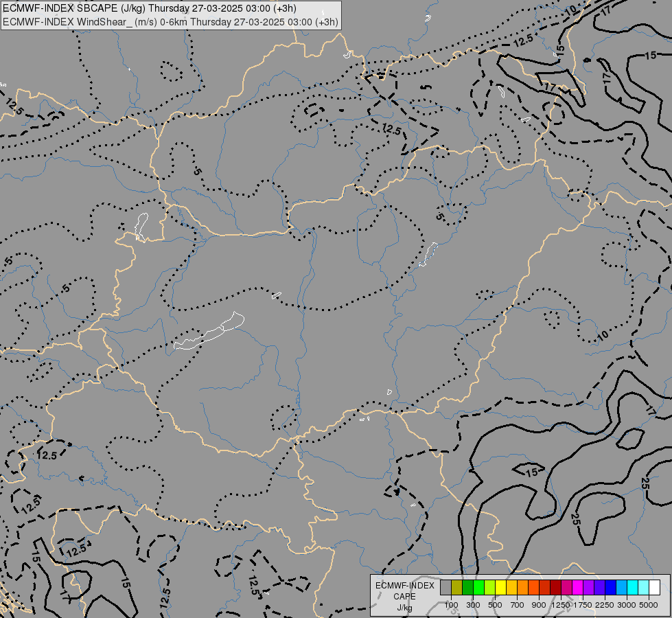Click the bright magenta legend swatch
The width and height of the screenshot is (672, 618).
(x=578, y=587)
